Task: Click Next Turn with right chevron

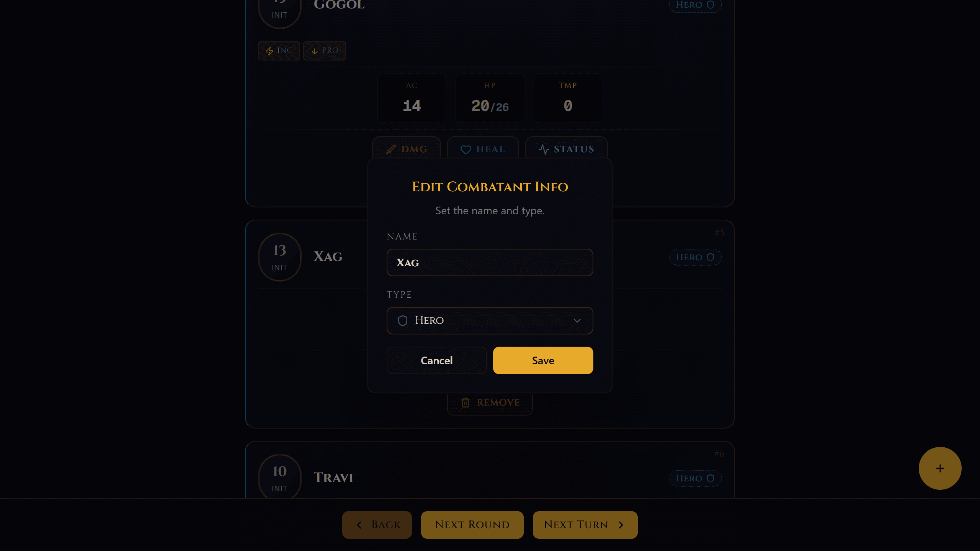Action: (x=585, y=525)
